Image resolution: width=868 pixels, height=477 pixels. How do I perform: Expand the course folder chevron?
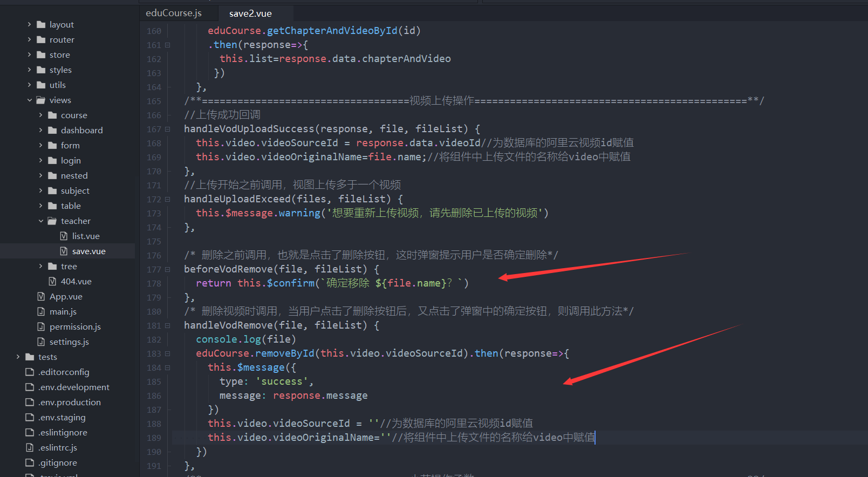tap(40, 115)
